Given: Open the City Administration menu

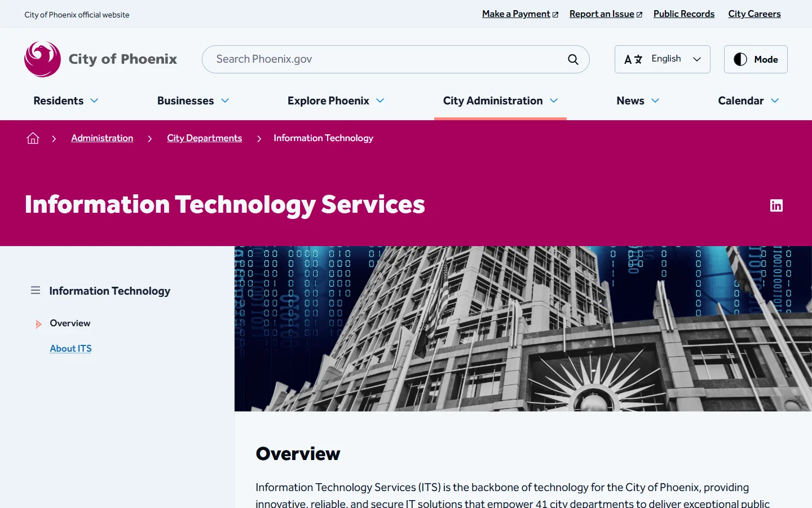Looking at the screenshot, I should pos(500,100).
